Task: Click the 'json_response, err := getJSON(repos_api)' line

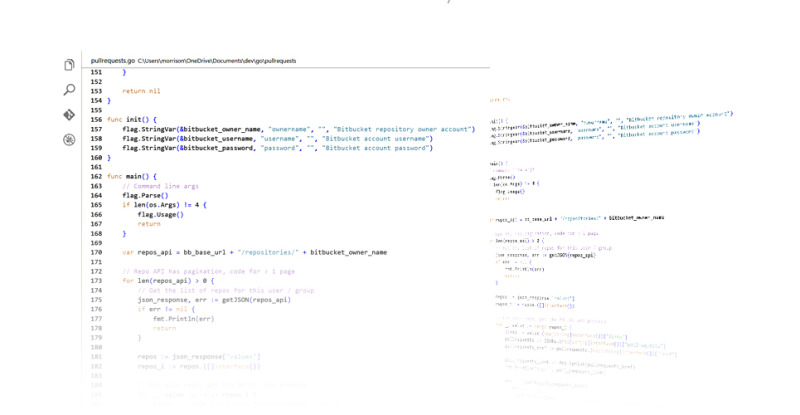Action: [214, 300]
